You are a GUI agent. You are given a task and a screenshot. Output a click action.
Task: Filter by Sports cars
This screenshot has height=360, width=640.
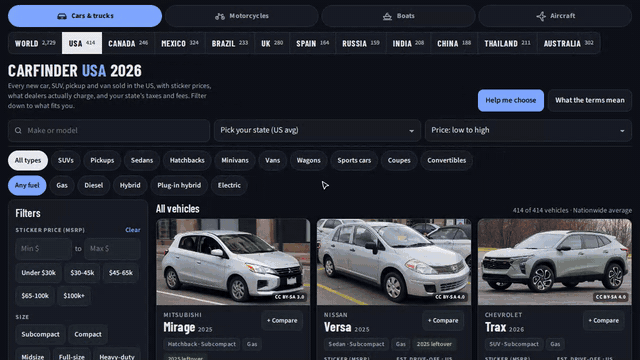(x=354, y=160)
